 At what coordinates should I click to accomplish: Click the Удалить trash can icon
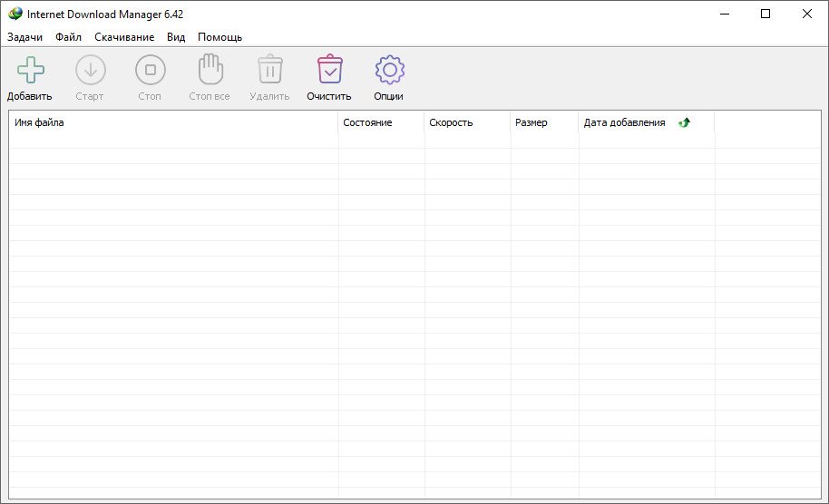[269, 70]
